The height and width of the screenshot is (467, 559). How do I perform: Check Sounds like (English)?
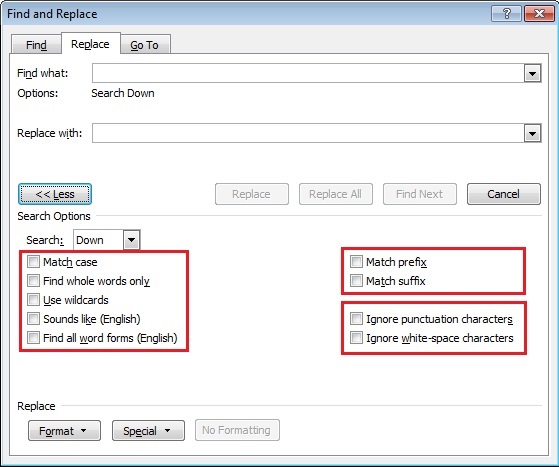point(34,318)
